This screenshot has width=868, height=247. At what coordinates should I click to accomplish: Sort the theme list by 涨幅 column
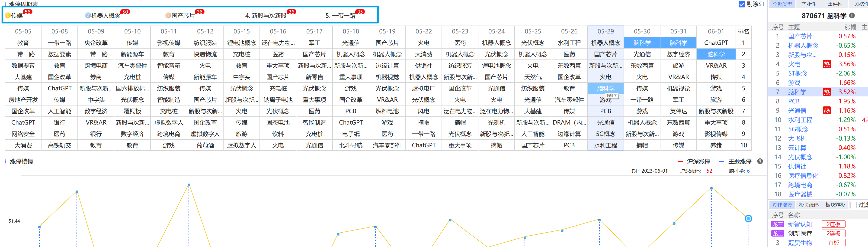click(850, 27)
